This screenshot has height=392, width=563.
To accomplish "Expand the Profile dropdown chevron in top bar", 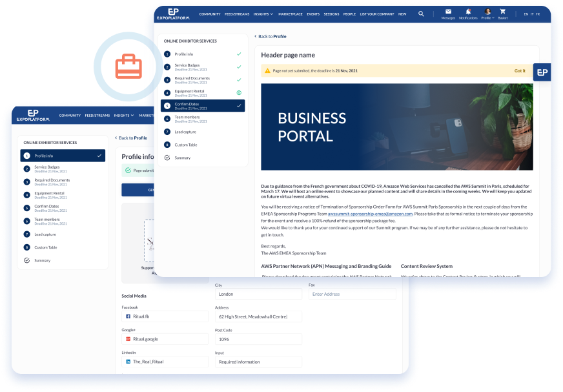I will coord(493,17).
